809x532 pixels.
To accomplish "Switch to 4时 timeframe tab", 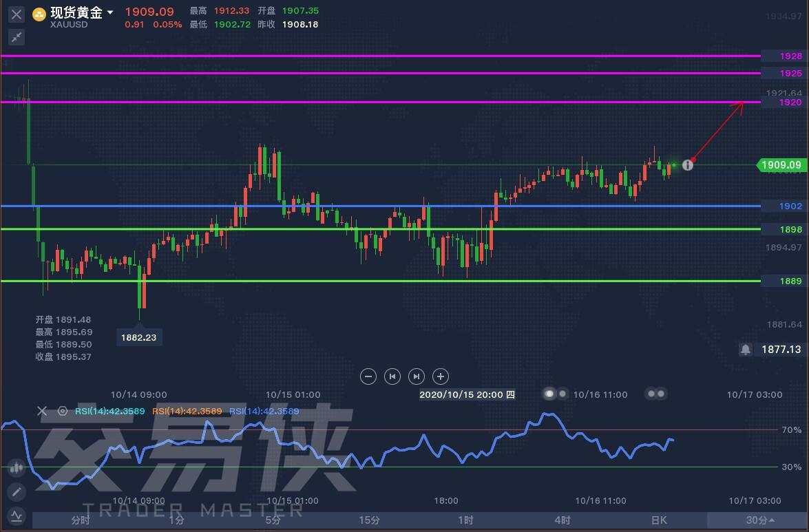I will (x=562, y=520).
